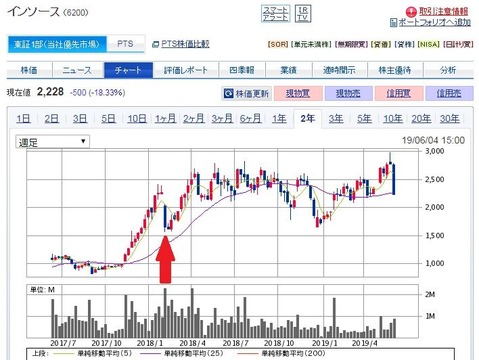
Task: Set chart period to 10年
Action: click(x=393, y=119)
